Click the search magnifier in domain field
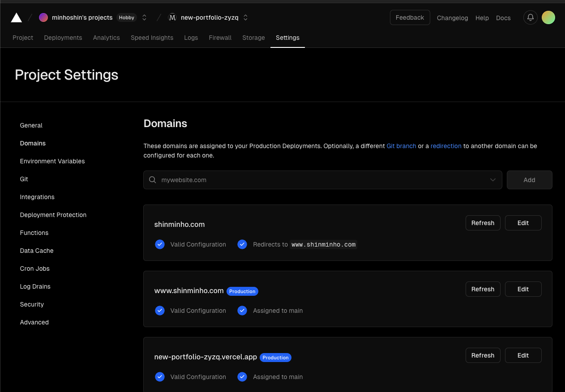 (x=153, y=180)
